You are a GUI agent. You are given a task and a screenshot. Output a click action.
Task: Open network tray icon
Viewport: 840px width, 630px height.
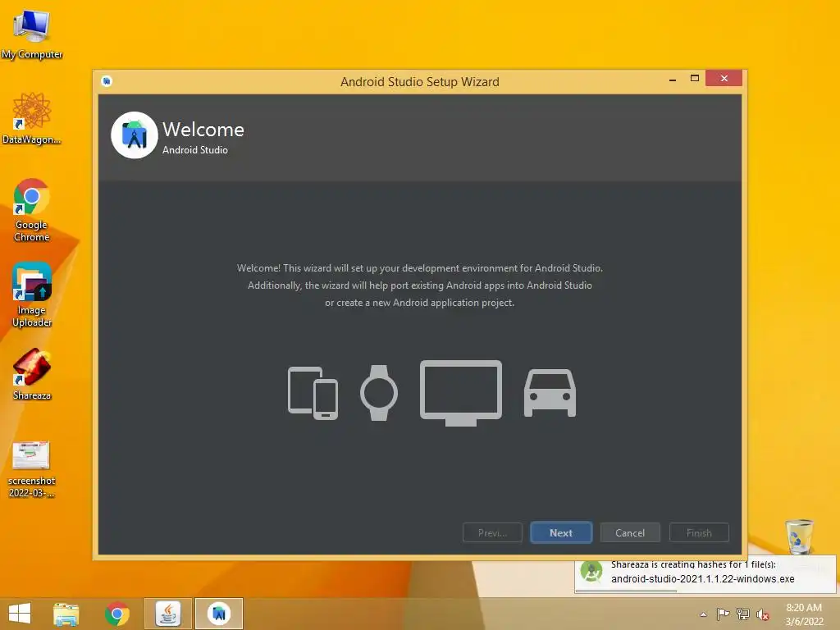click(x=743, y=614)
